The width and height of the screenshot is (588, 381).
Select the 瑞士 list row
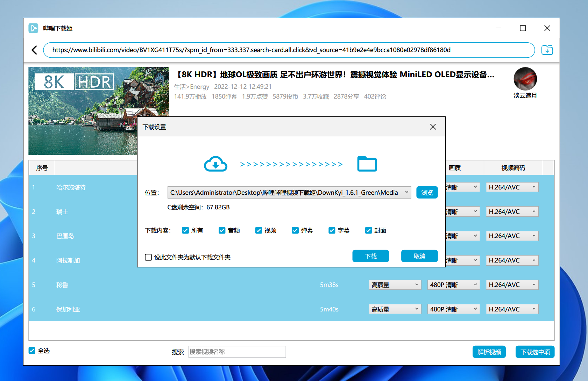tap(83, 212)
